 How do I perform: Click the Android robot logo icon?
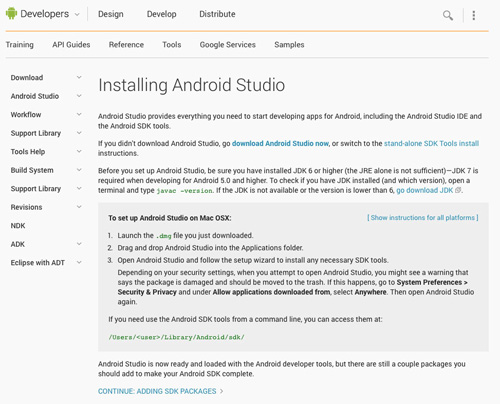(11, 14)
